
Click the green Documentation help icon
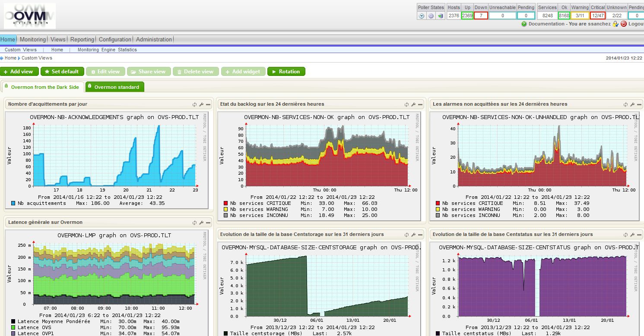tap(524, 24)
